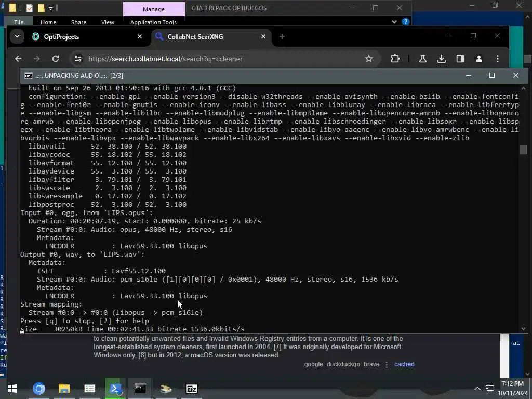Open PowerShell from the taskbar

[115, 389]
